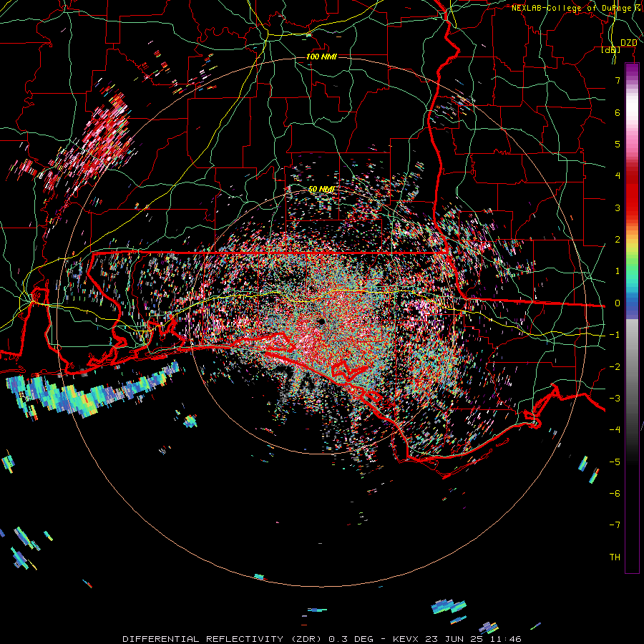Click the "1" value on the color scale
The width and height of the screenshot is (644, 644).
pyautogui.click(x=618, y=271)
